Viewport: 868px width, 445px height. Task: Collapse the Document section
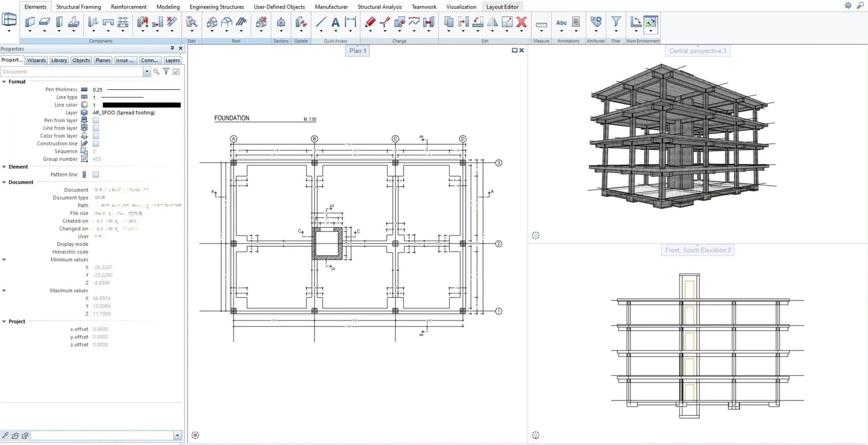[x=4, y=182]
